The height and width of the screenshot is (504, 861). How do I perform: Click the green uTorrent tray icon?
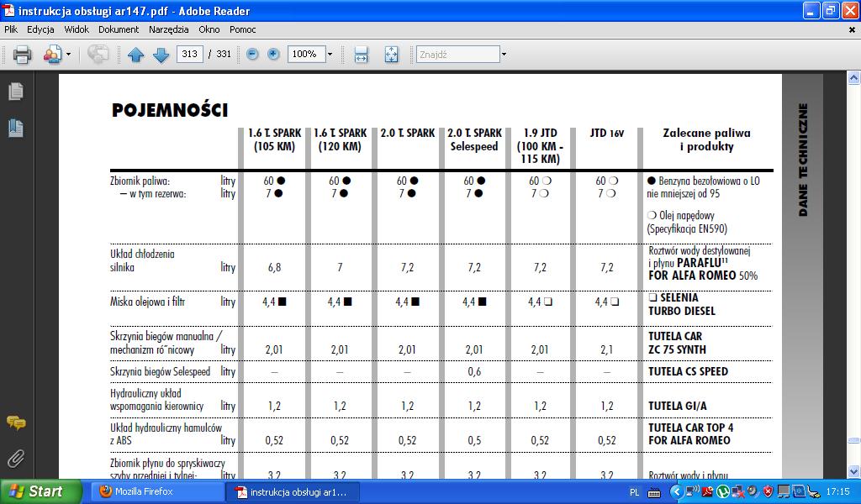(x=722, y=491)
